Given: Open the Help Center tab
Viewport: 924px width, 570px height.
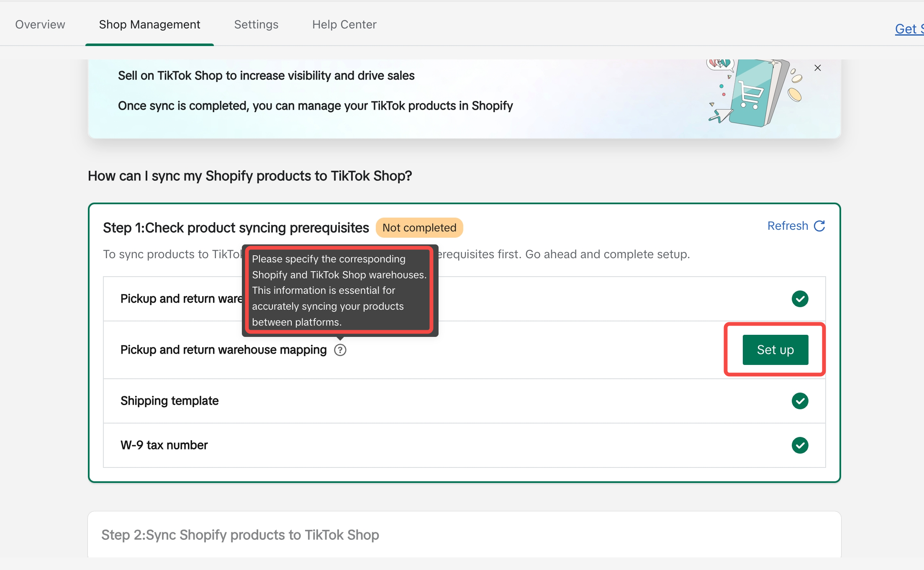Looking at the screenshot, I should tap(344, 24).
